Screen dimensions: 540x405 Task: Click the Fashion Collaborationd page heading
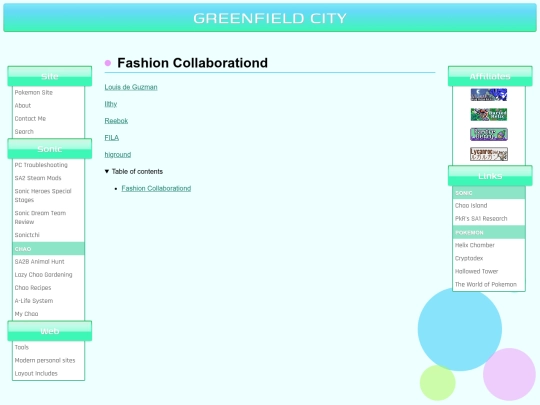[x=192, y=63]
